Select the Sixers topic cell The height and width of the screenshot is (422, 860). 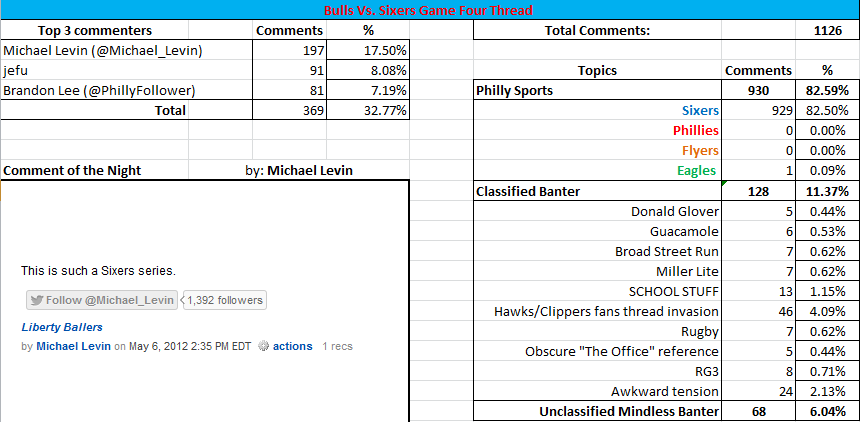[597, 110]
